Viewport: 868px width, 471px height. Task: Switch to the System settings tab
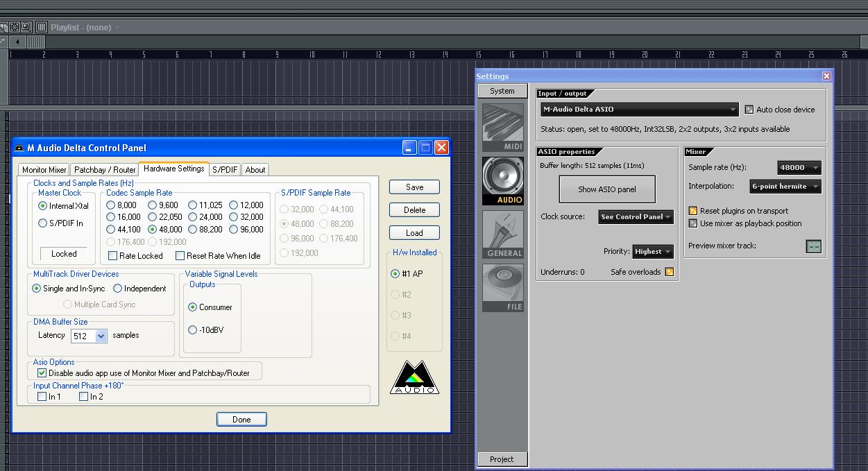(x=502, y=91)
